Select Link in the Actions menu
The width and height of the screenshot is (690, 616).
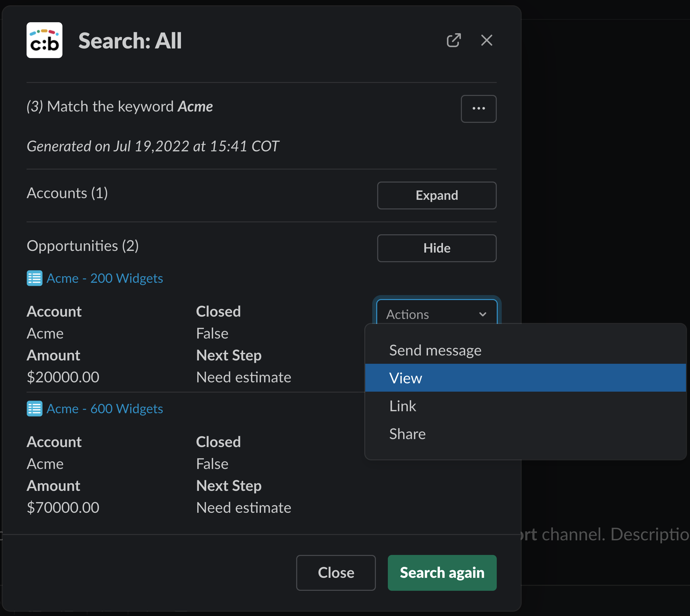pos(402,406)
